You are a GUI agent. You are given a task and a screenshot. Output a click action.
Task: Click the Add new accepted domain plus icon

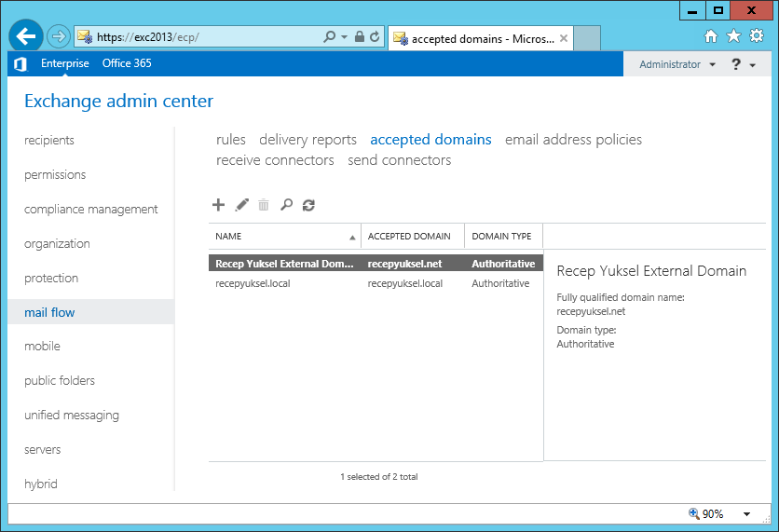click(x=218, y=205)
